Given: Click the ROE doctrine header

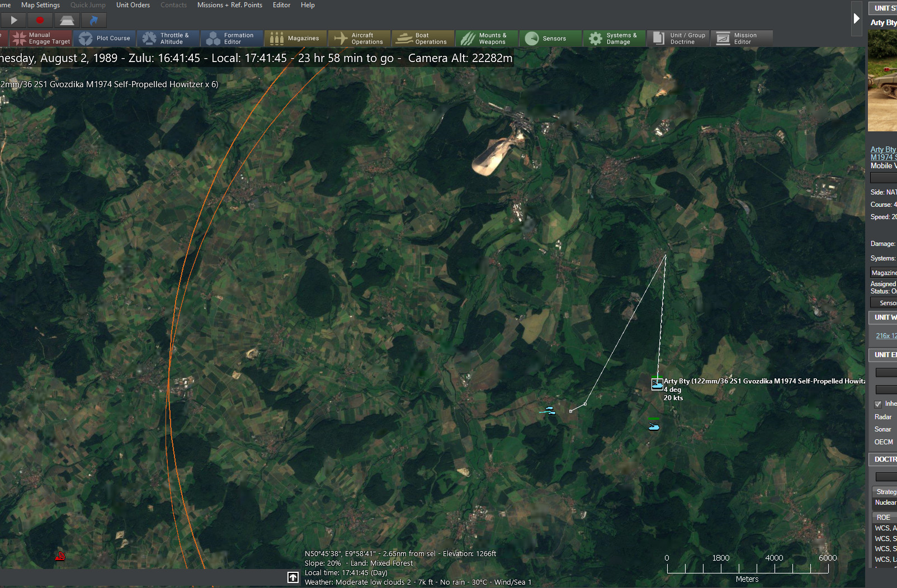Looking at the screenshot, I should coord(885,518).
